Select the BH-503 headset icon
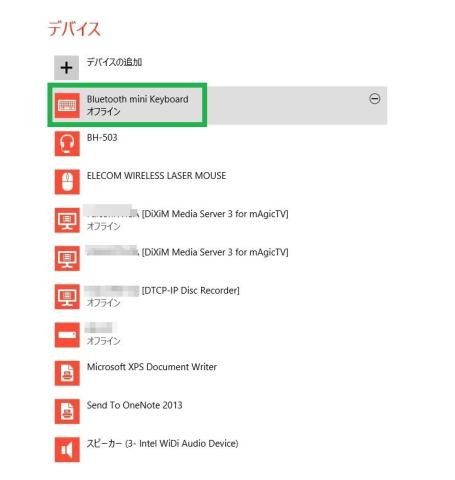 (67, 144)
